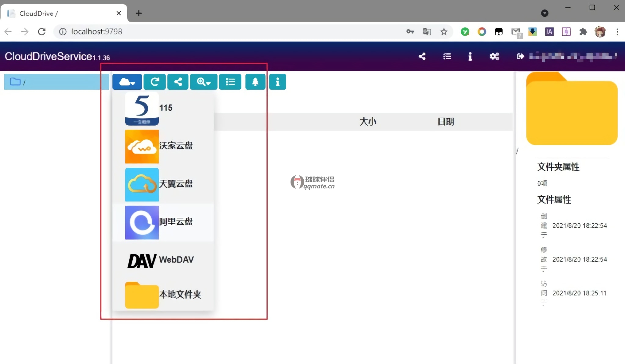Click the logout icon in header
Viewport: 625px width, 364px height.
point(520,56)
